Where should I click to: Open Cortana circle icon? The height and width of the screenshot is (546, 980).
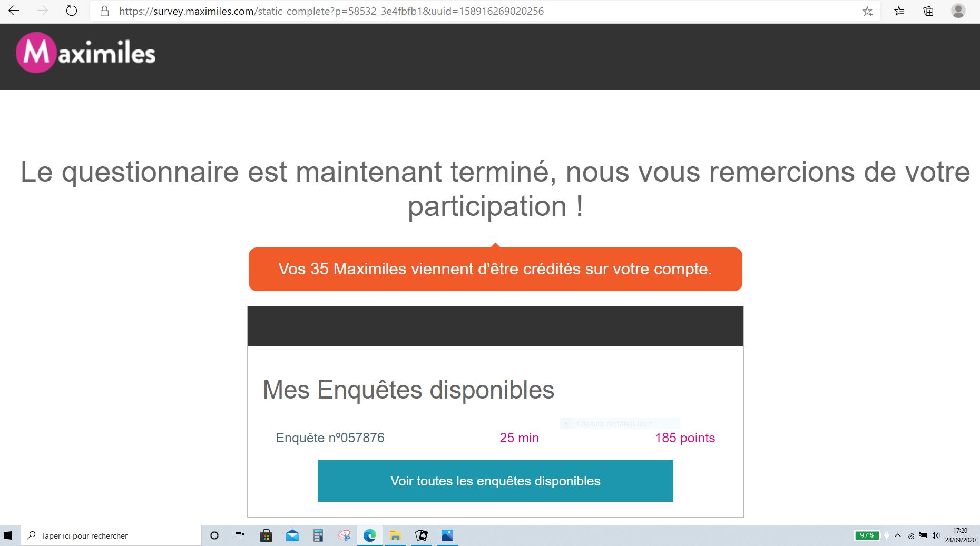214,535
